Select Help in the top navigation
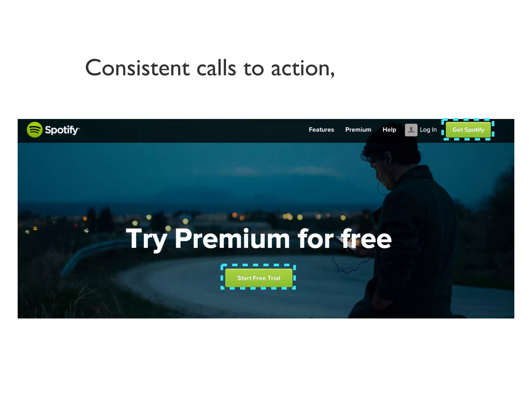Viewport: 532px width, 399px height. 389,130
